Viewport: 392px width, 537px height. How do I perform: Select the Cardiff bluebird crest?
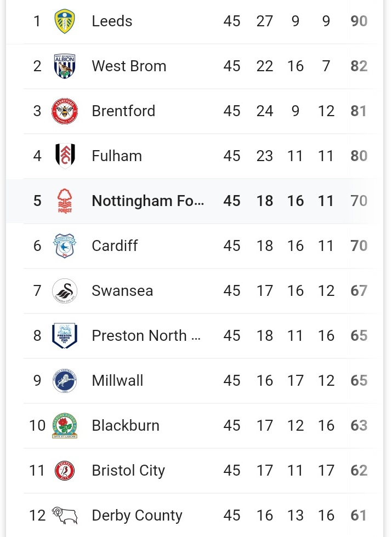tap(65, 245)
